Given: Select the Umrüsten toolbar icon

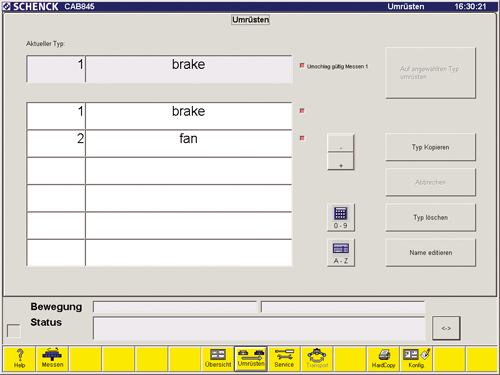Looking at the screenshot, I should (251, 359).
